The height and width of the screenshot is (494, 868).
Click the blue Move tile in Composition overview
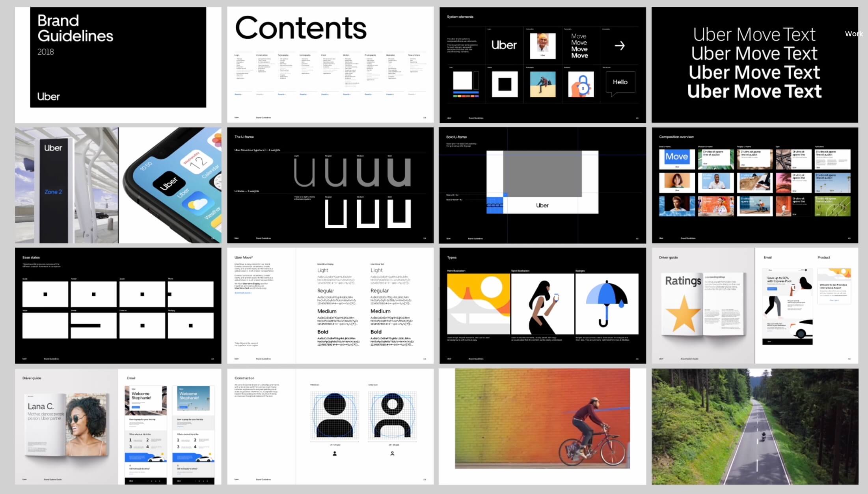click(x=677, y=159)
